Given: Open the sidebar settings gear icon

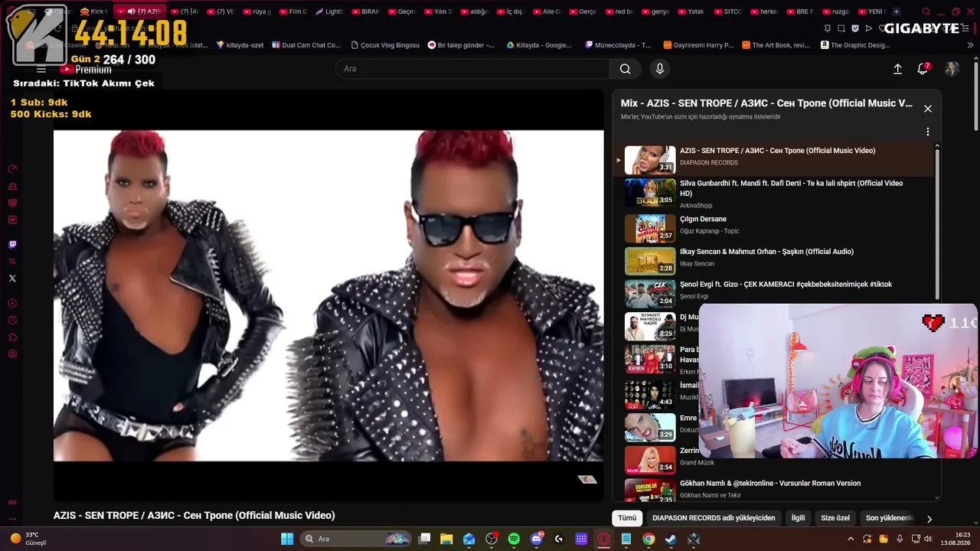Looking at the screenshot, I should [x=12, y=354].
